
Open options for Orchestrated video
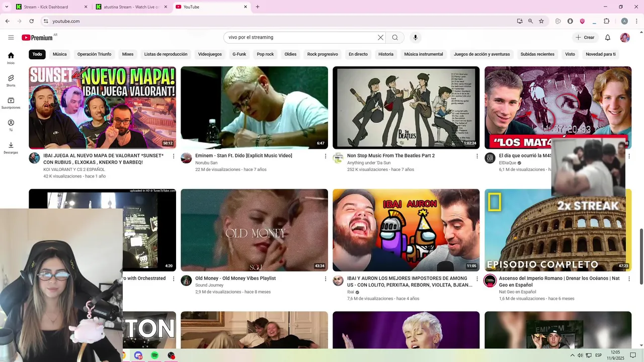tap(174, 279)
